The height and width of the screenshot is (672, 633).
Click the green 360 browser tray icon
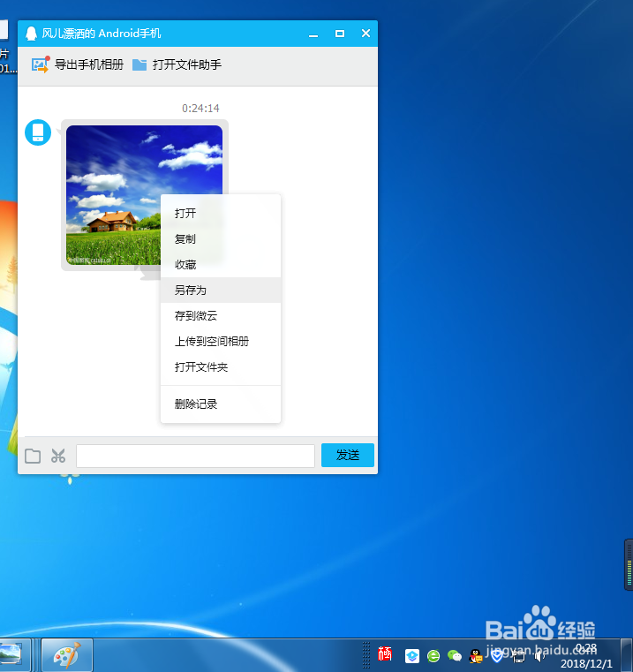[433, 656]
